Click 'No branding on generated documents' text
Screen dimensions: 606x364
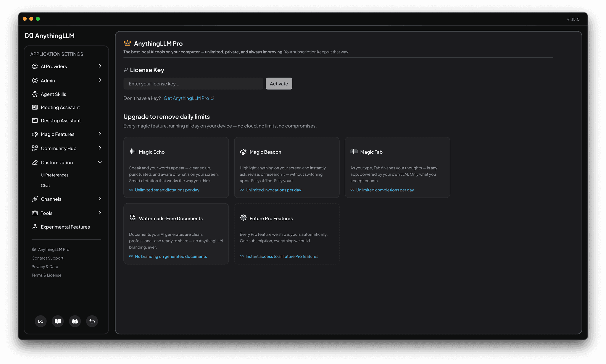pyautogui.click(x=171, y=257)
